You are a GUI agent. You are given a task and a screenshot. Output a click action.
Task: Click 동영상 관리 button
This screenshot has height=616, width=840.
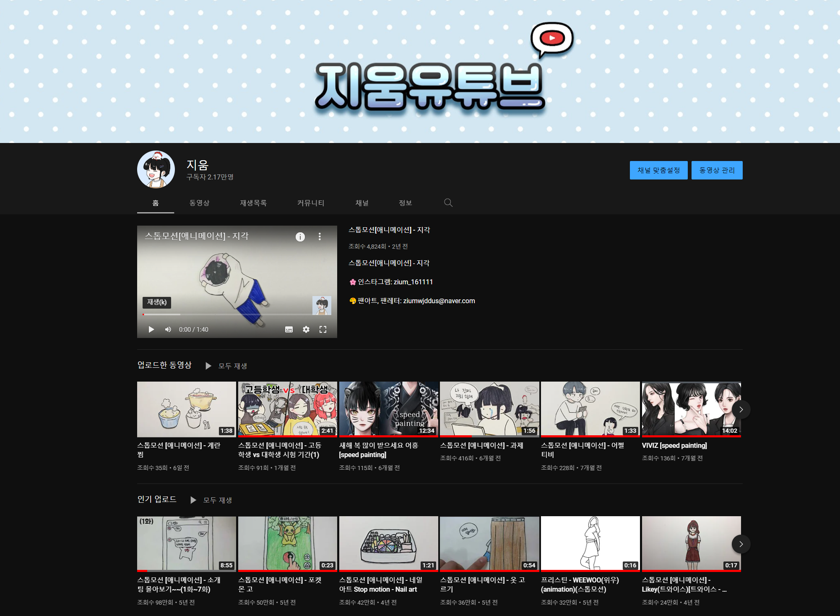(717, 170)
